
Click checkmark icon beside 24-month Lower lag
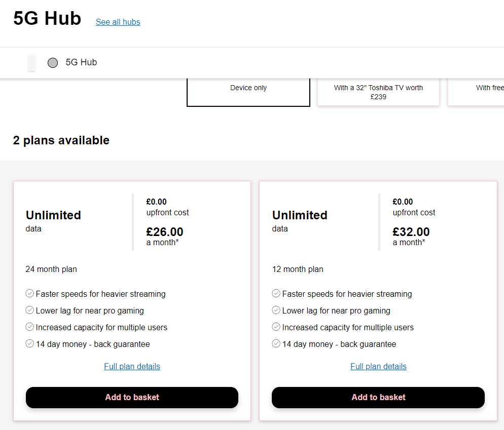click(29, 310)
